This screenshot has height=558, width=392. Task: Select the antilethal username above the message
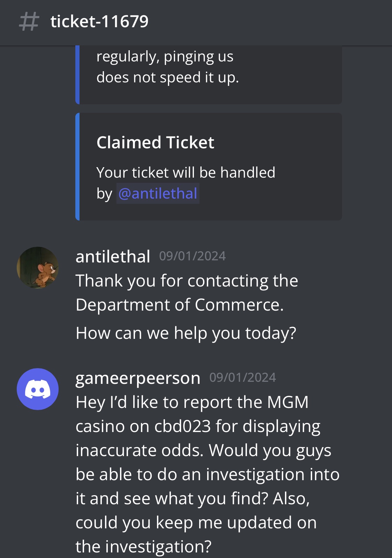113,256
